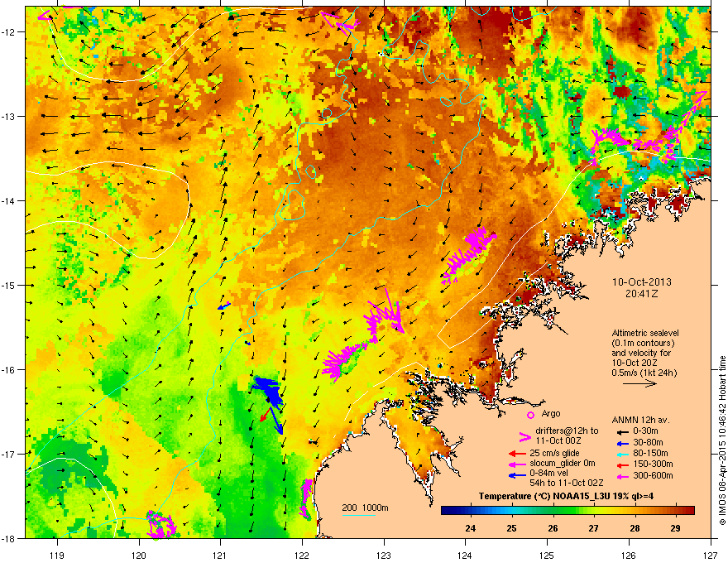The height and width of the screenshot is (563, 728).
Task: Click the red ANMN arrow for 150-300m
Action: coord(622,465)
